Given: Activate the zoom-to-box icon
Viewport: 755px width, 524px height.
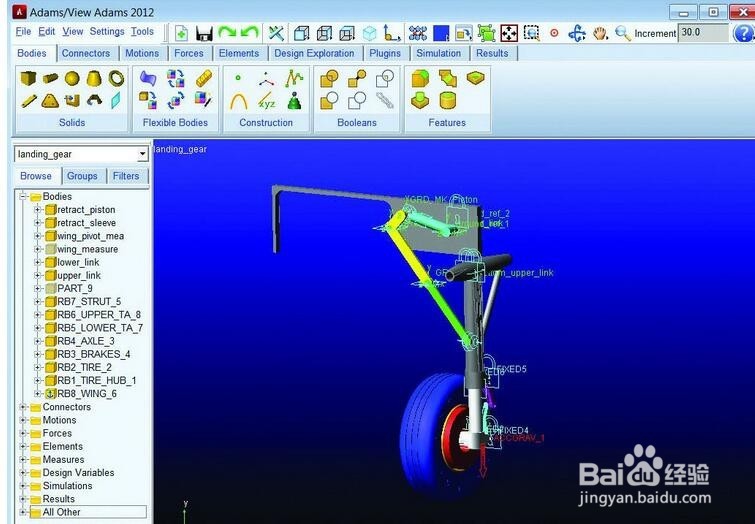Looking at the screenshot, I should (531, 33).
